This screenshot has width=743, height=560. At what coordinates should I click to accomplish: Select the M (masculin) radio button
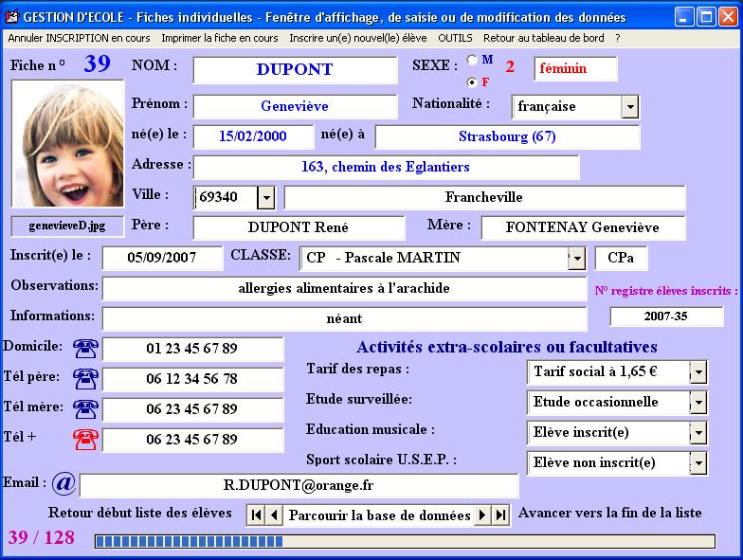click(472, 60)
